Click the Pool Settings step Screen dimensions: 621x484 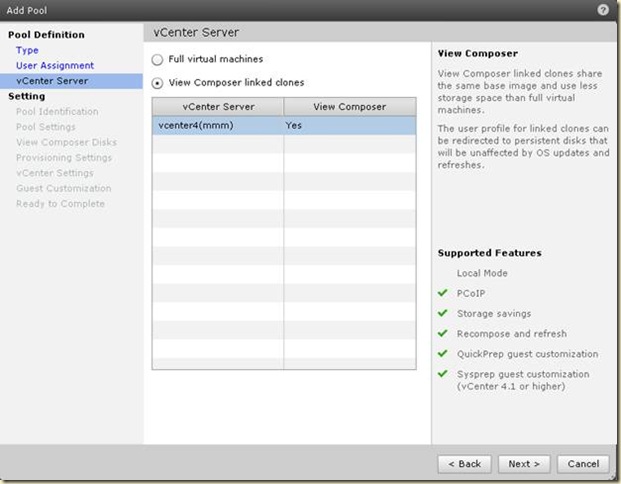[x=46, y=127]
